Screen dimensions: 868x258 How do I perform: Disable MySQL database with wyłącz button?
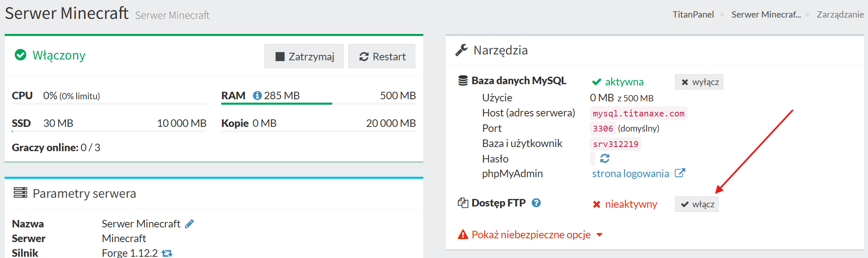point(699,82)
